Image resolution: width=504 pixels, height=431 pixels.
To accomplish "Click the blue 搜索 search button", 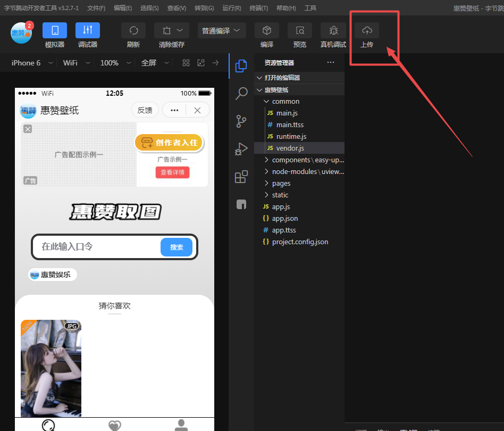I will [x=177, y=247].
